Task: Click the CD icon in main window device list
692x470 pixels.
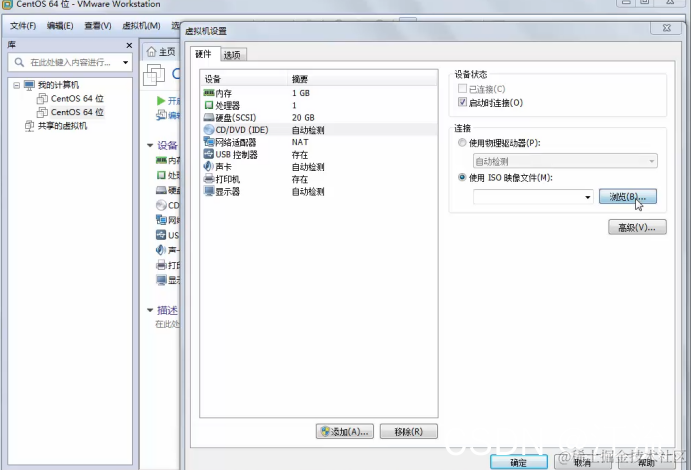Action: click(162, 205)
